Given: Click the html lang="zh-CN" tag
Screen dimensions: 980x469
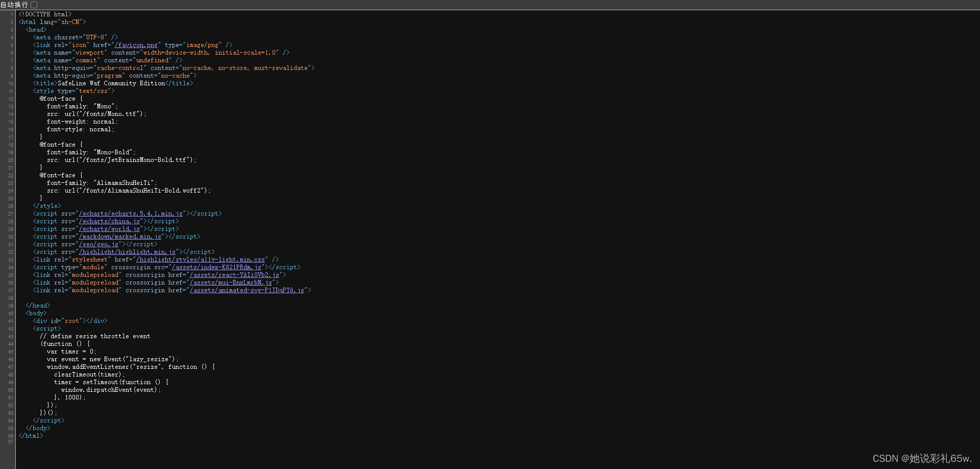Looking at the screenshot, I should pos(52,22).
